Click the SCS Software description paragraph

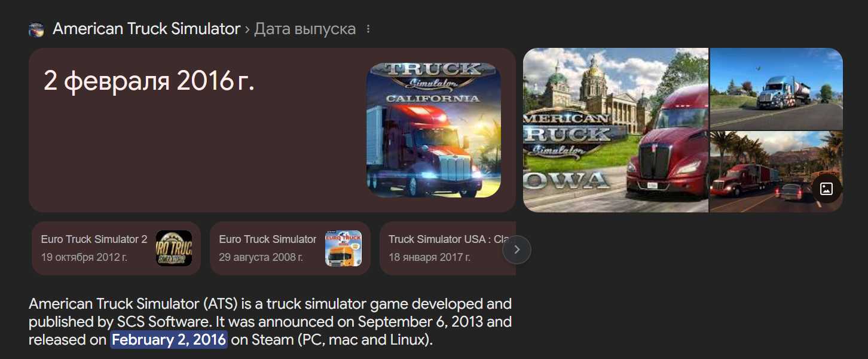[270, 322]
